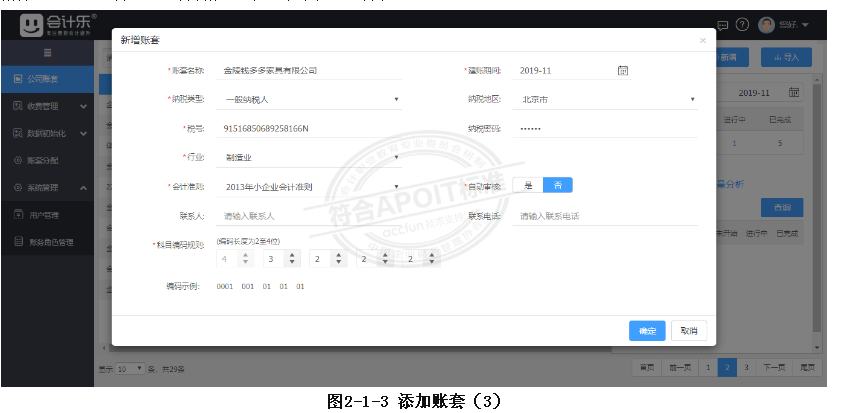Open the 公司账套 sidebar item
The height and width of the screenshot is (413, 860).
(x=48, y=79)
